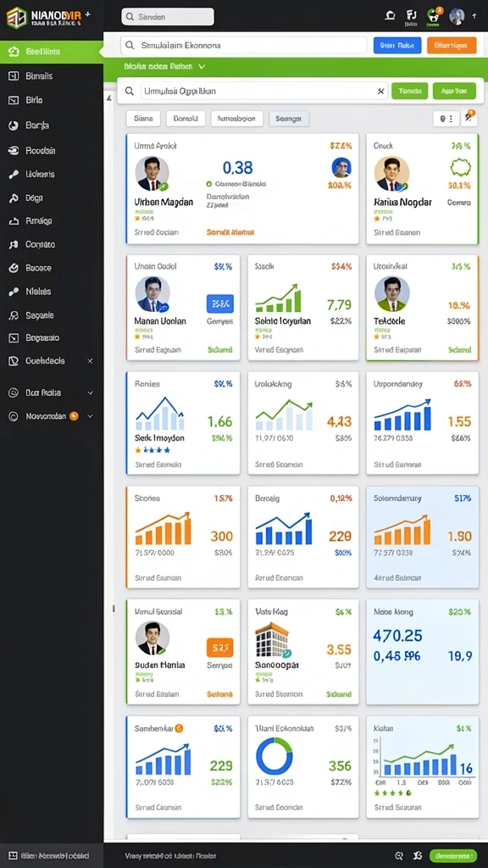Open the notifications bell in the top bar
Image resolution: width=488 pixels, height=868 pixels.
point(390,15)
